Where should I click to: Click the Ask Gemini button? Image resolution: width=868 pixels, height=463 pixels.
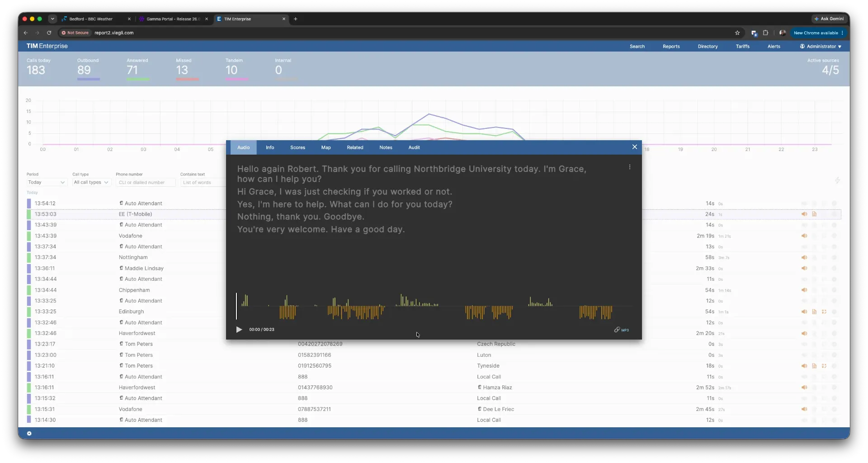tap(829, 19)
